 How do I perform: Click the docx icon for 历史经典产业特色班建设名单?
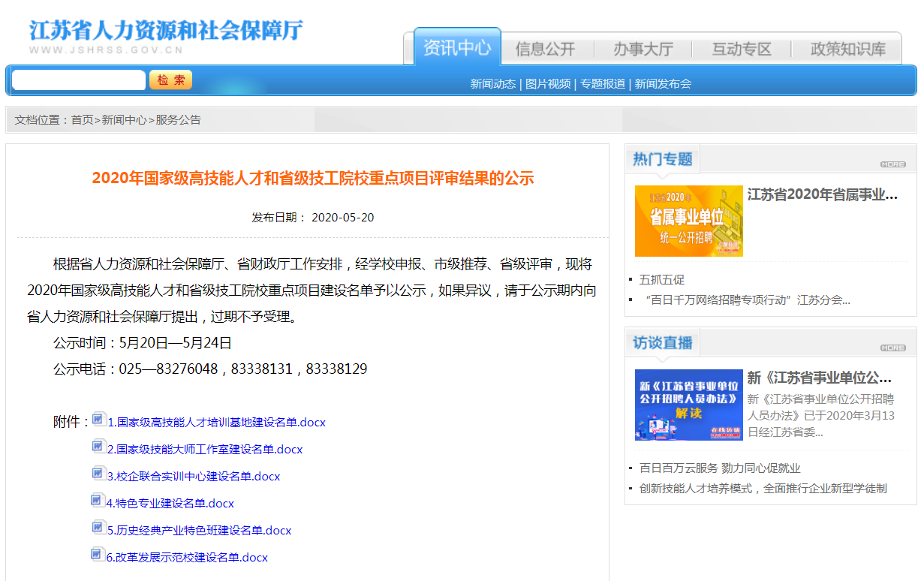pos(99,528)
